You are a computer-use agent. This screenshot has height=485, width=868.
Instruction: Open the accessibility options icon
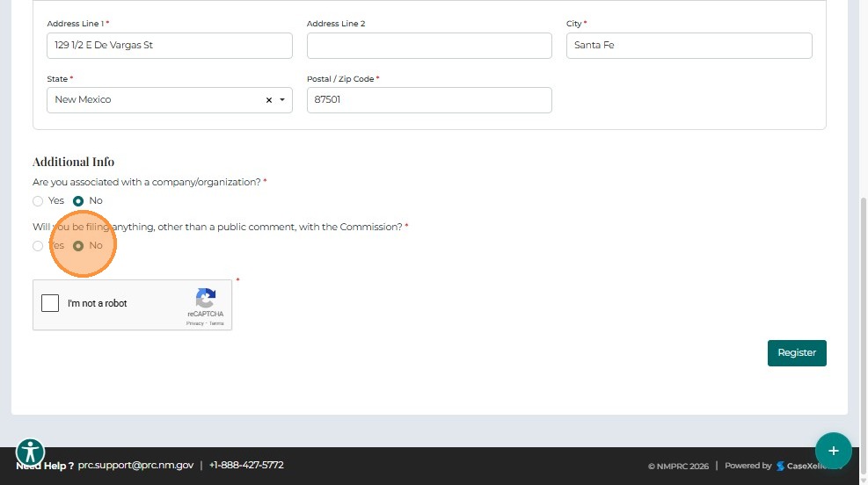[30, 452]
